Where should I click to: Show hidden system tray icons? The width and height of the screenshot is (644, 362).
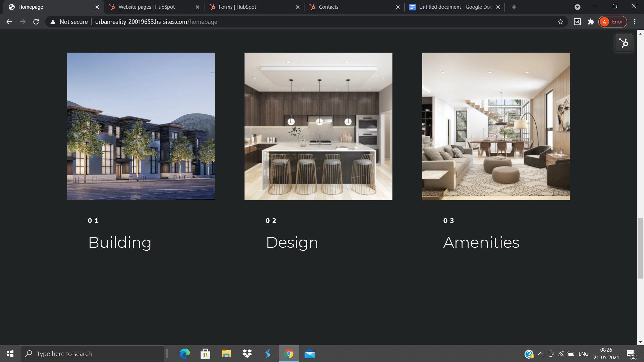coord(540,354)
